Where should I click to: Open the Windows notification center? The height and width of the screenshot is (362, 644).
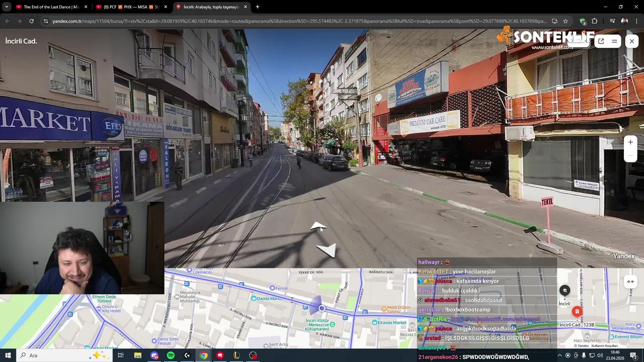click(633, 355)
